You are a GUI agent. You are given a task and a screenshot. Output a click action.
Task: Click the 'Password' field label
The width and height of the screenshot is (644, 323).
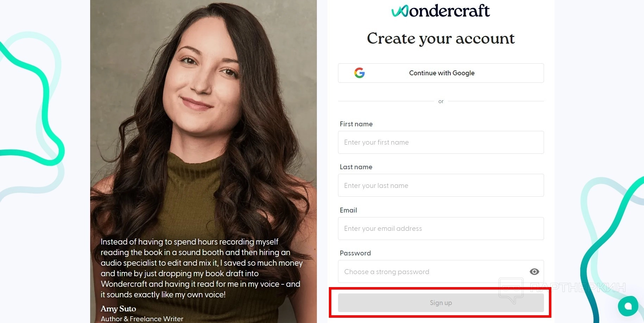[355, 253]
